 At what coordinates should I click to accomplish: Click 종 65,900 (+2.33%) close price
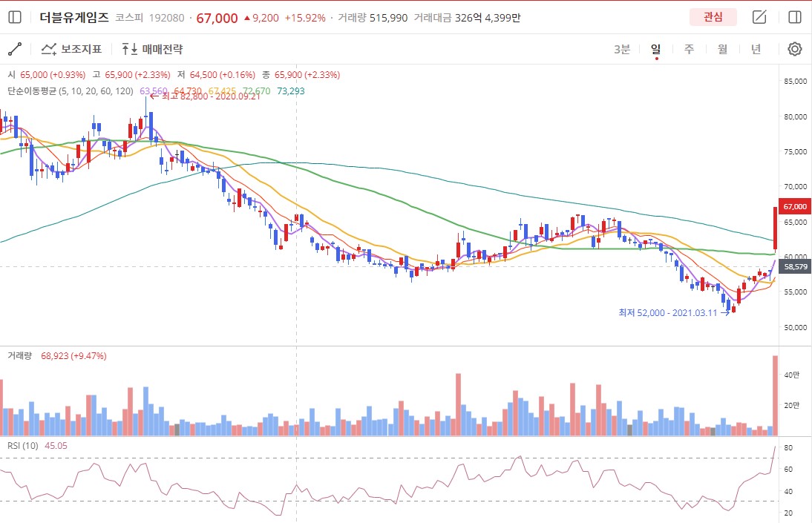[301, 75]
